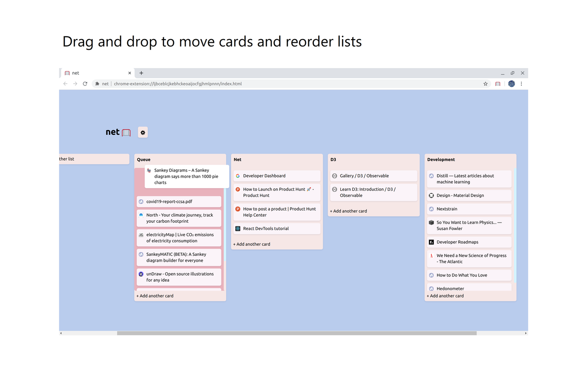The image size is (588, 368).
Task: Click React icon on DevTools tutorial card
Action: coord(237,229)
